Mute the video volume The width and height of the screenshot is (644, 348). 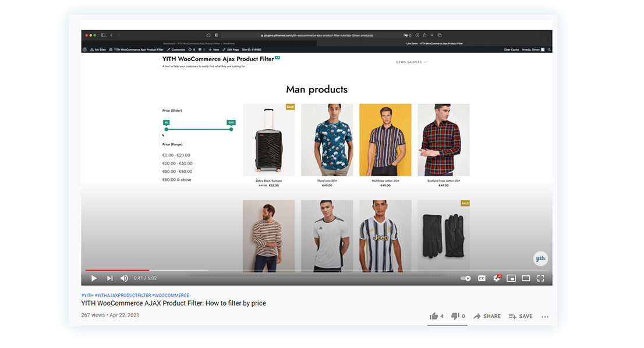pyautogui.click(x=124, y=278)
